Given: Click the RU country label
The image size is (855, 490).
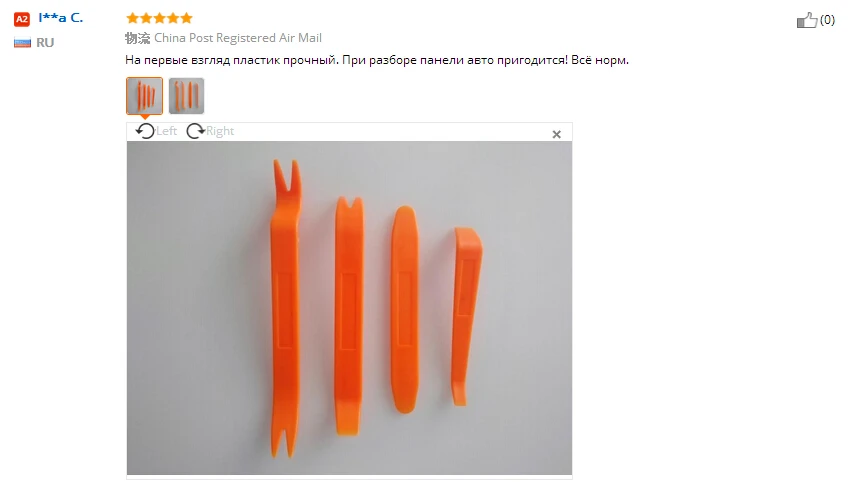Looking at the screenshot, I should (x=45, y=43).
